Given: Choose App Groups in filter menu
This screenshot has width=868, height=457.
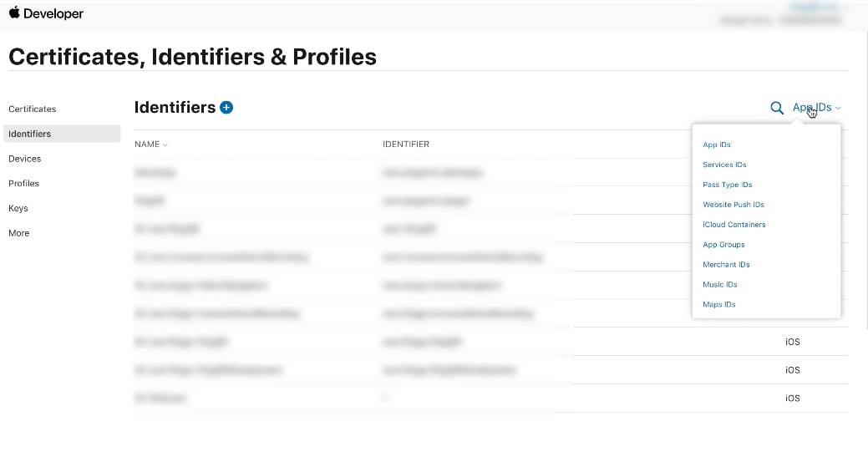Looking at the screenshot, I should click(x=723, y=245).
